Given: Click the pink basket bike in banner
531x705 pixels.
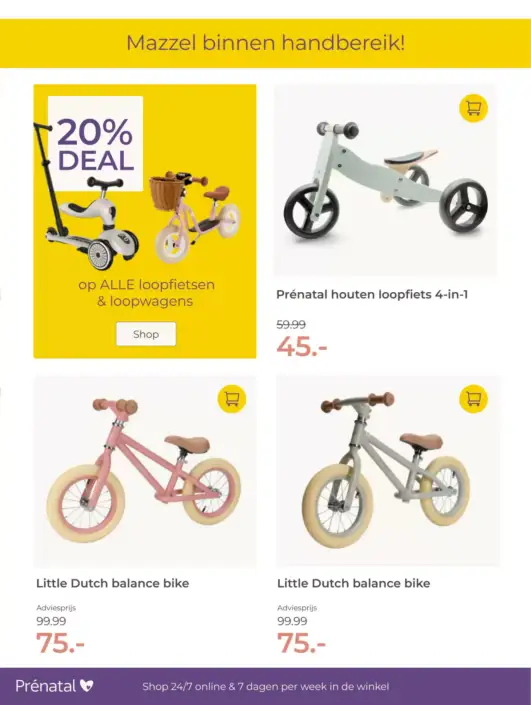Looking at the screenshot, I should tap(194, 217).
